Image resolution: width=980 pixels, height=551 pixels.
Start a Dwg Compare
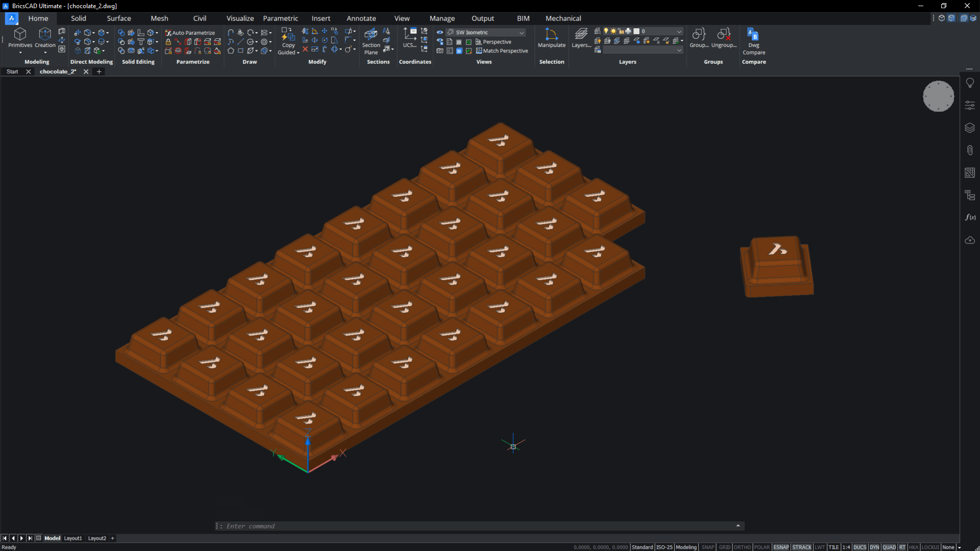click(x=753, y=38)
